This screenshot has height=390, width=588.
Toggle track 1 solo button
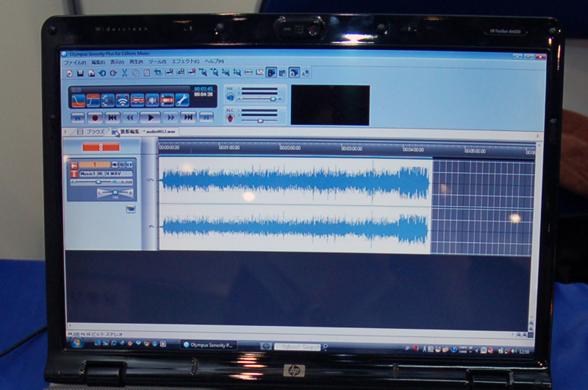tap(122, 164)
